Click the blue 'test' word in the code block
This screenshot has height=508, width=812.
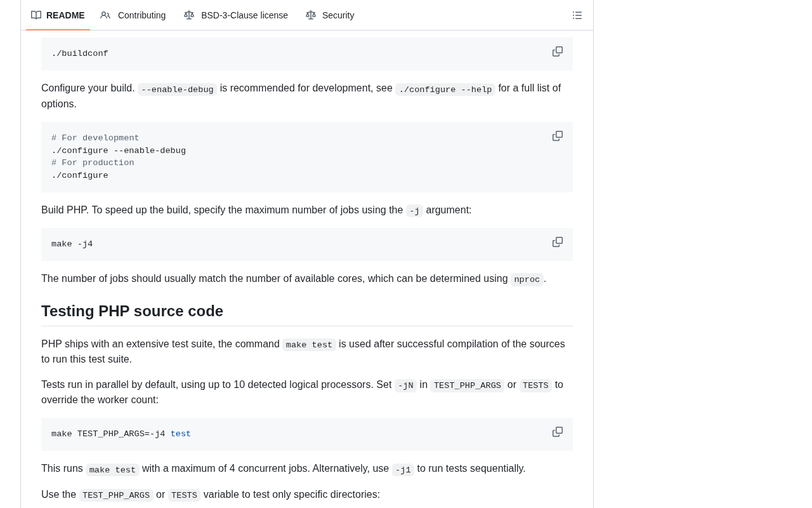[181, 434]
